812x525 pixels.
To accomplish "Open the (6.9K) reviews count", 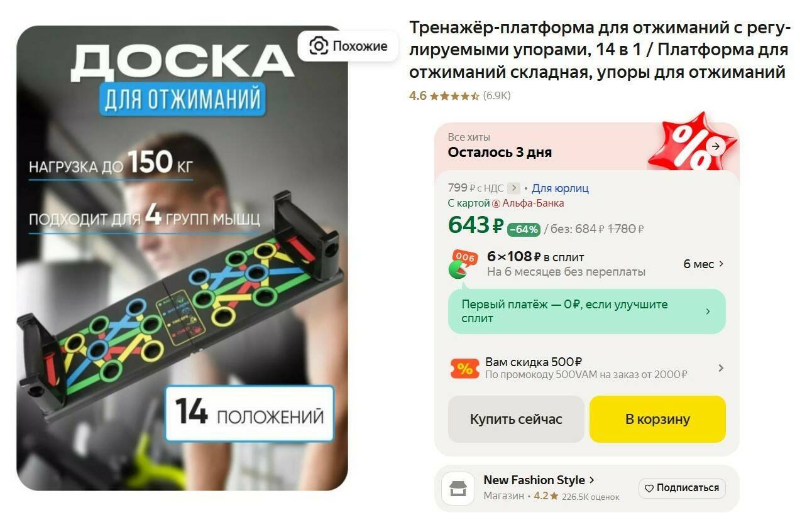I will [497, 96].
